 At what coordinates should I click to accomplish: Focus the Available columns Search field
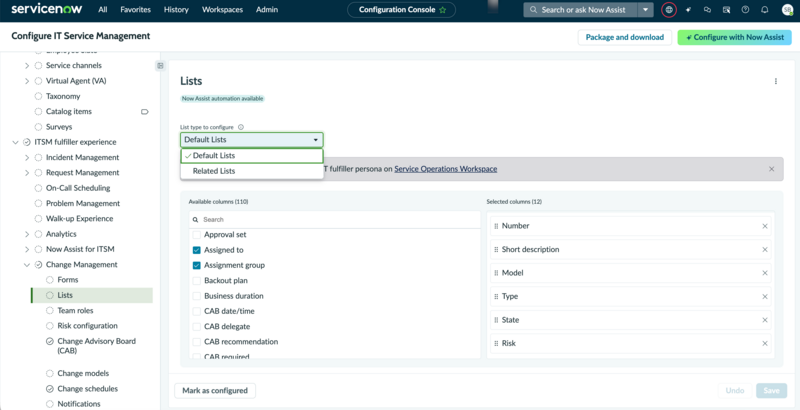point(335,220)
